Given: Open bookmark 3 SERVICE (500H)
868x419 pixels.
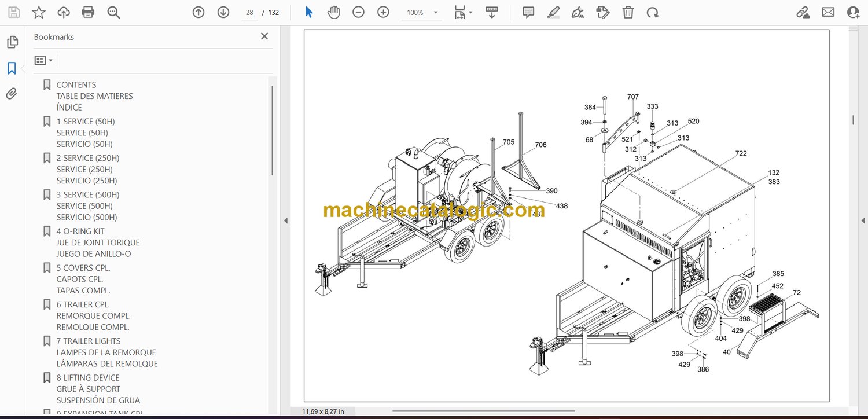Looking at the screenshot, I should 87,206.
